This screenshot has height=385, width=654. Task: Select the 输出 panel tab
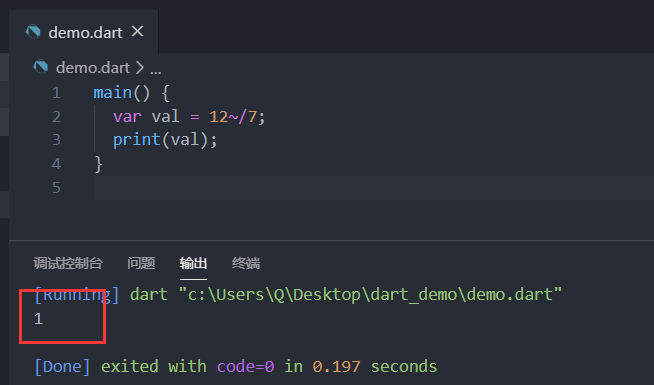tap(193, 263)
